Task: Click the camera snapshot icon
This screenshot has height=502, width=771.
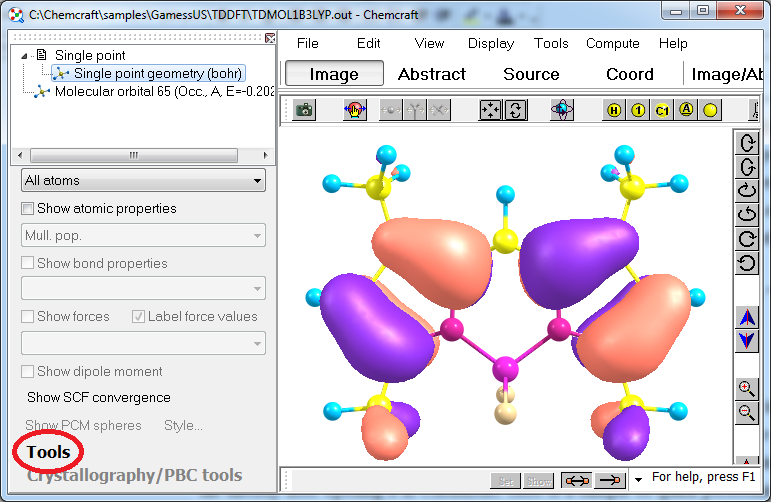Action: [x=304, y=110]
